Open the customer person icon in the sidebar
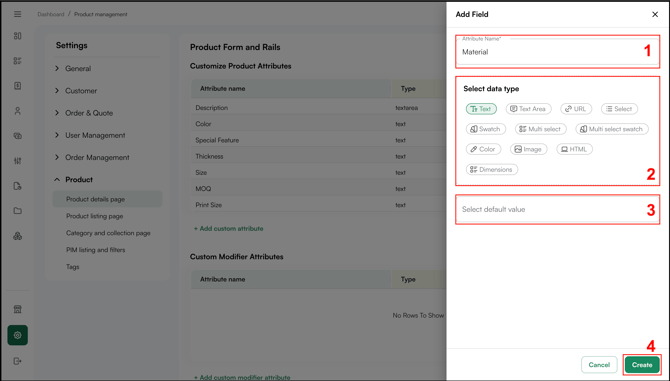Screen dimensions: 670x381 tap(18, 111)
